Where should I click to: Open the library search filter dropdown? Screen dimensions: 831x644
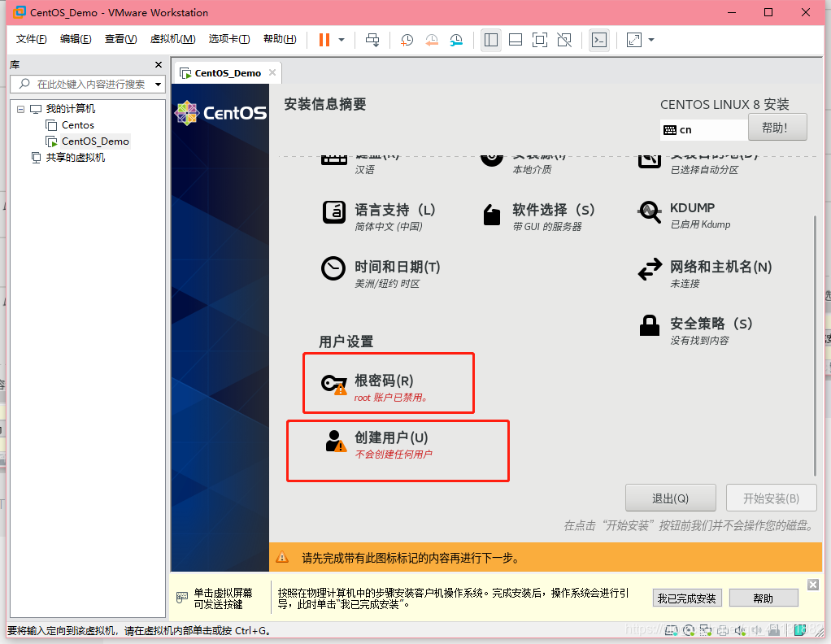point(158,85)
